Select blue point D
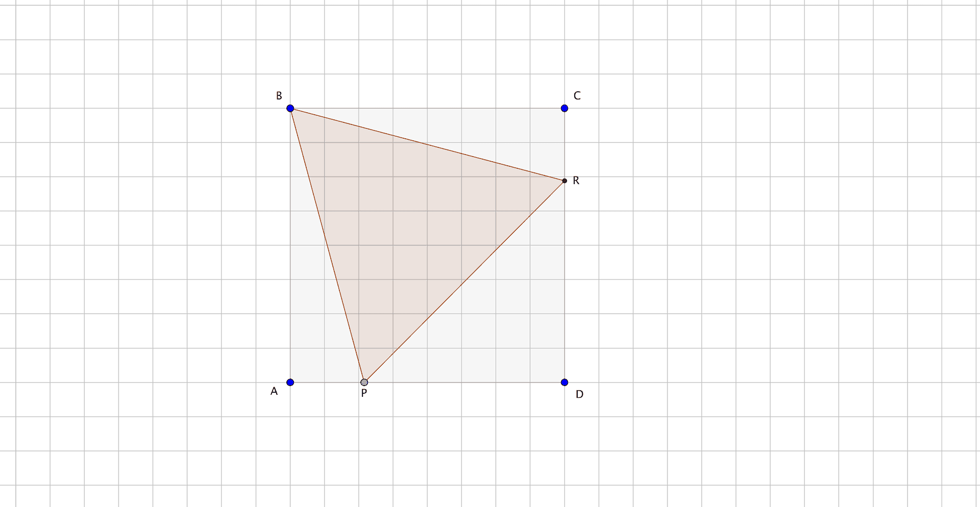This screenshot has height=507, width=980. (x=565, y=382)
